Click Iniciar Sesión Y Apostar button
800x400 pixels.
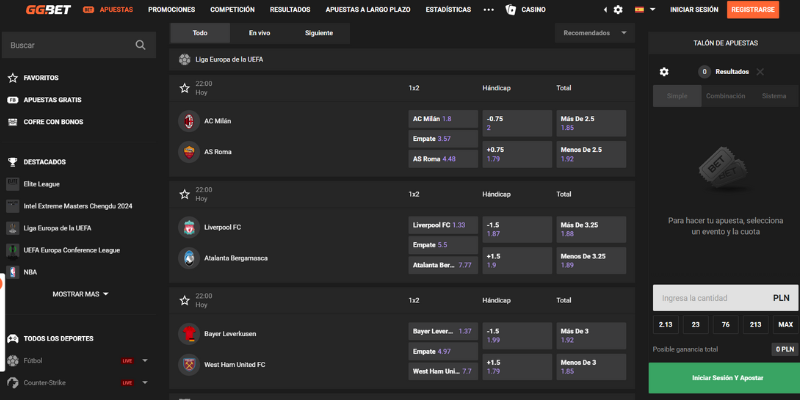[723, 378]
